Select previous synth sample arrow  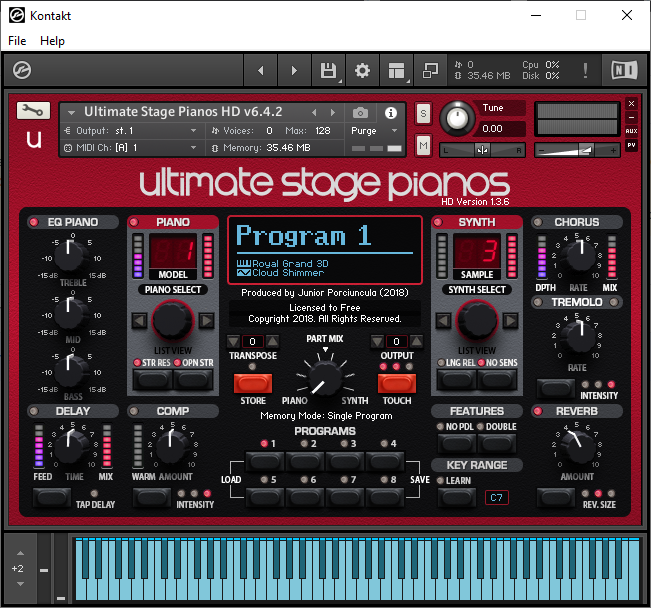(x=443, y=321)
